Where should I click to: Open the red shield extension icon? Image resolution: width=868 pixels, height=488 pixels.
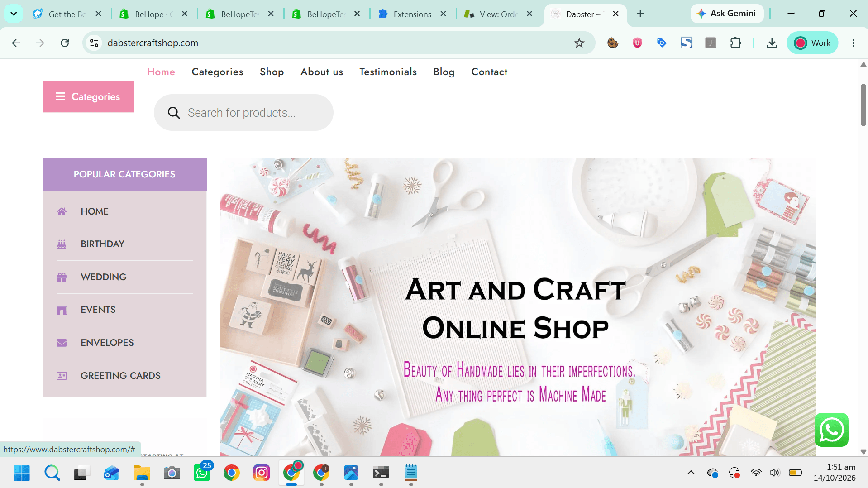tap(637, 43)
